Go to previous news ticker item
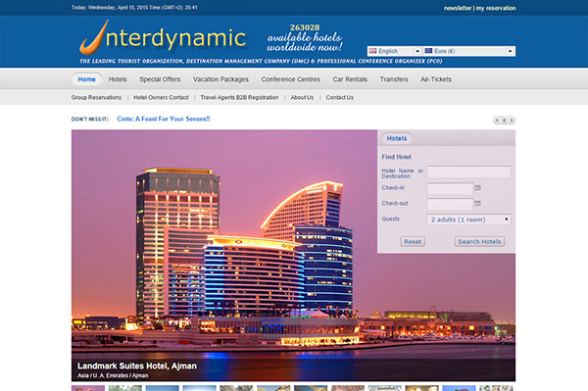 tap(497, 121)
